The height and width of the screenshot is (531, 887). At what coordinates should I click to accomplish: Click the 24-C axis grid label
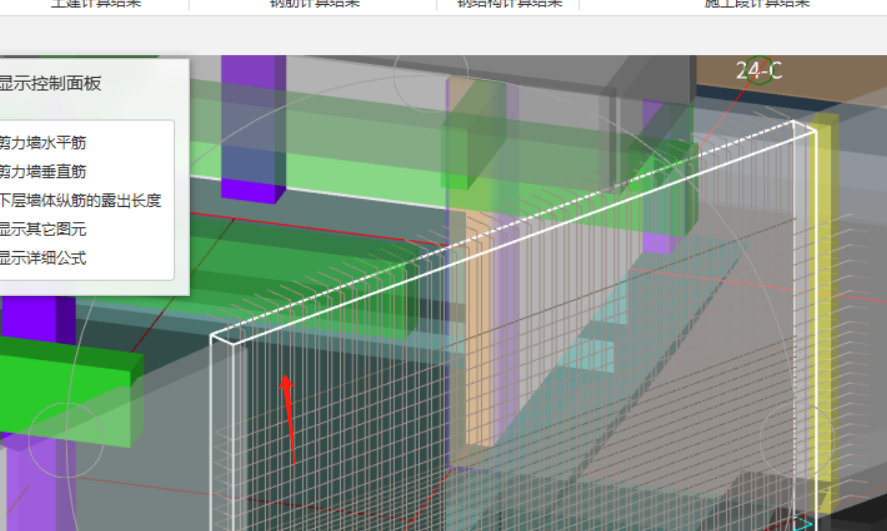(x=759, y=71)
